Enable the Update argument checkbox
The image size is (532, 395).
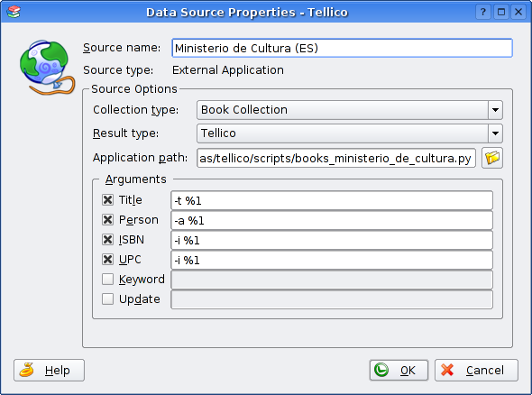tap(107, 299)
